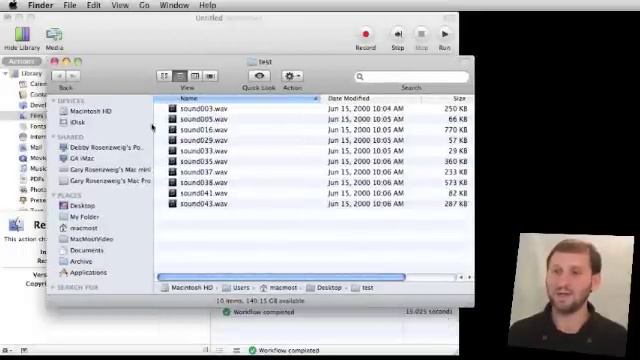640x360 pixels.
Task: Switch Finder to list view
Action: (x=180, y=76)
